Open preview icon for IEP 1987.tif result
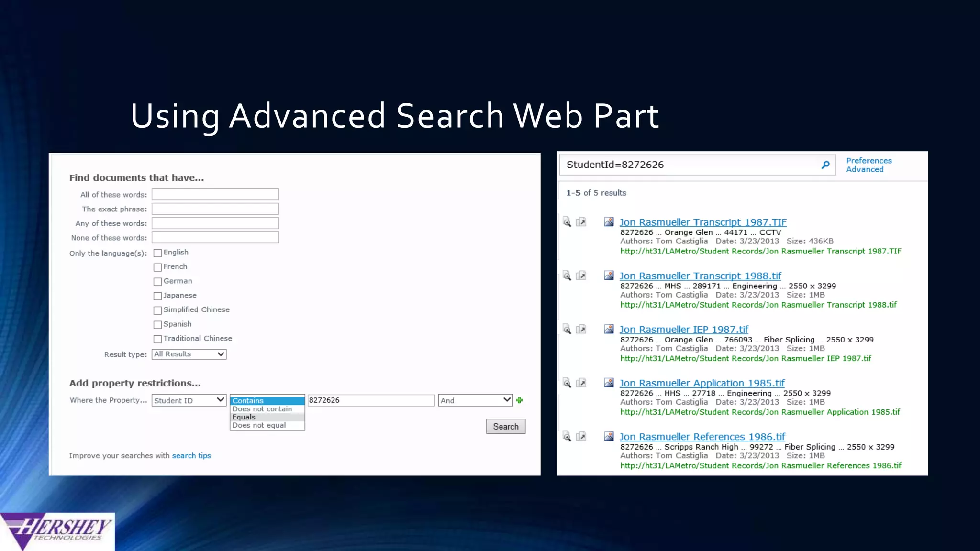 click(x=567, y=329)
